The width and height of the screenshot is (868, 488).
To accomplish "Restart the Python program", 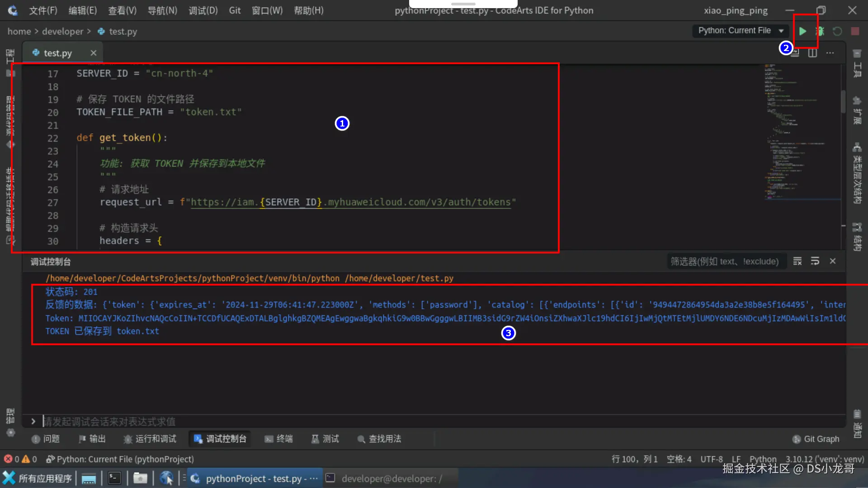I will 838,31.
